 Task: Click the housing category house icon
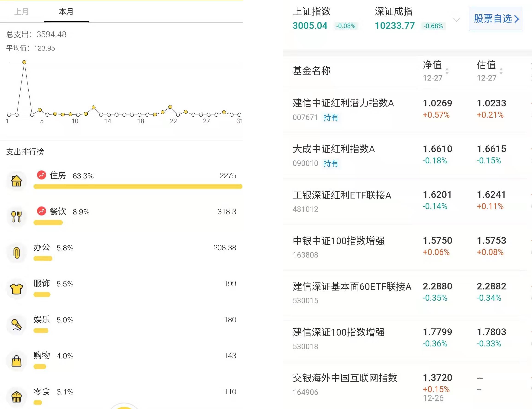coord(17,181)
